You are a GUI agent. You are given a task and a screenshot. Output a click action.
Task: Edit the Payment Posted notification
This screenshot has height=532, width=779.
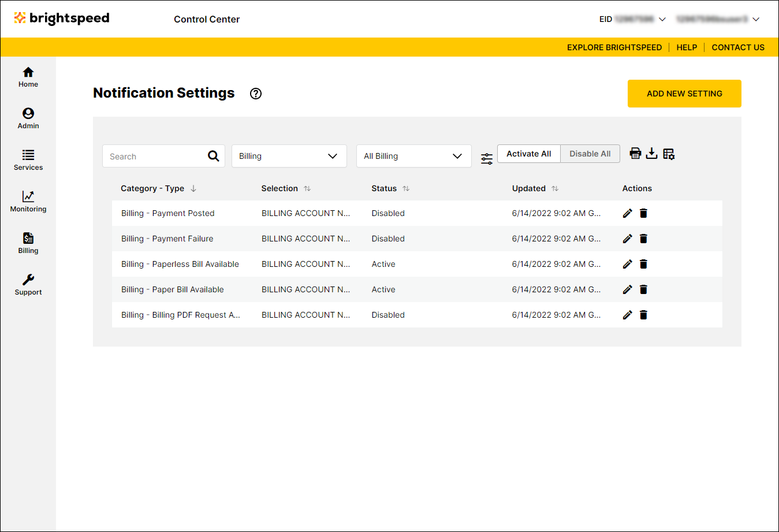tap(628, 213)
